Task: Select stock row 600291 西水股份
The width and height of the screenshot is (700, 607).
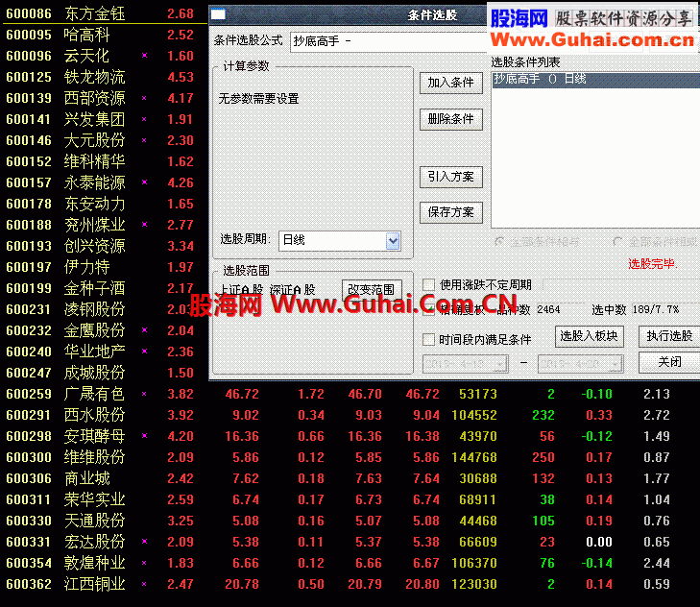Action: [x=337, y=415]
